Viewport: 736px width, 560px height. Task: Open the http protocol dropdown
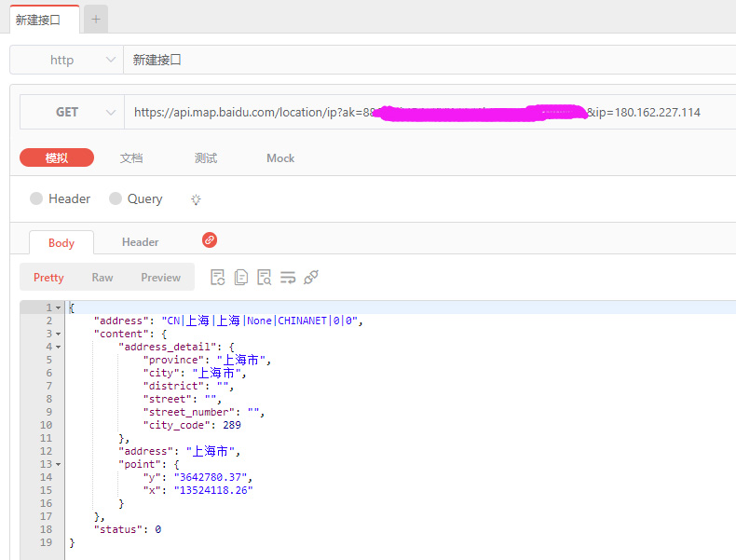coord(67,60)
